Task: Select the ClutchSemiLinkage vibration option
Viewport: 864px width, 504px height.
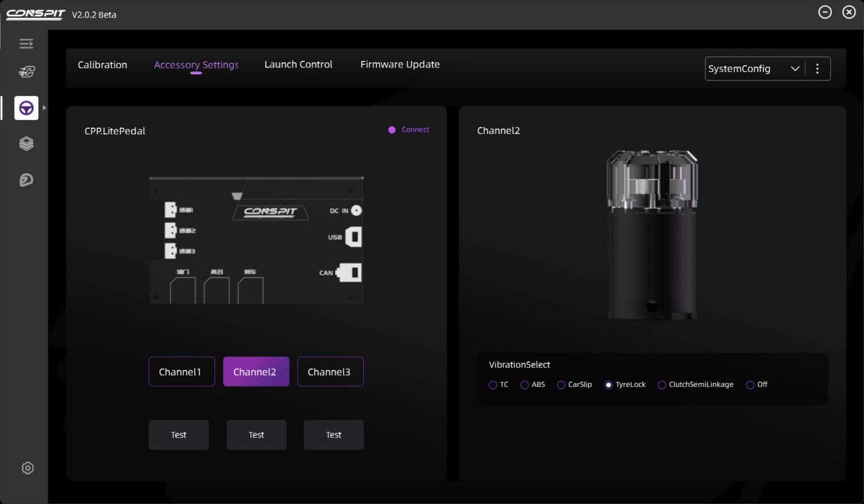Action: click(x=662, y=385)
